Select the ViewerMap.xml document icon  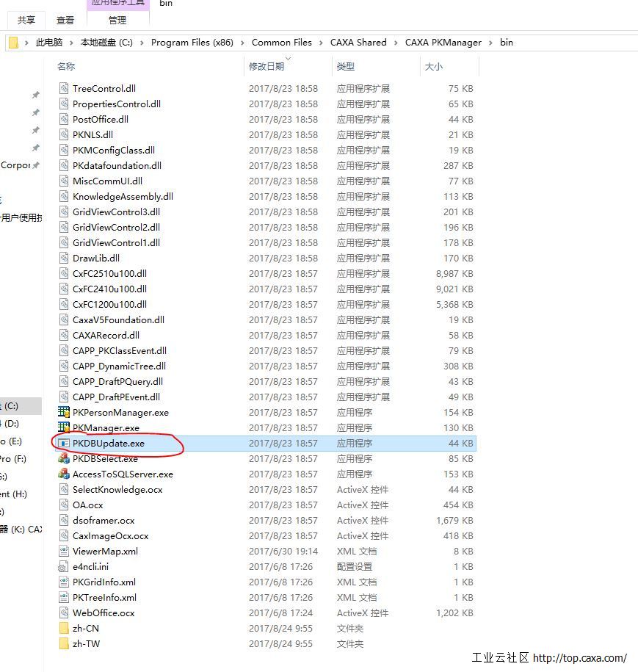point(64,552)
